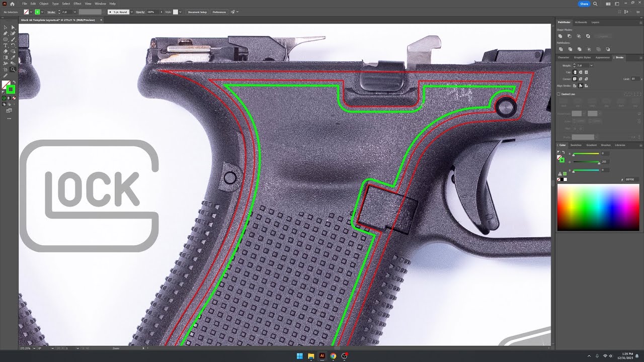This screenshot has height=362, width=644.
Task: Click the Document Setup button
Action: [x=197, y=12]
